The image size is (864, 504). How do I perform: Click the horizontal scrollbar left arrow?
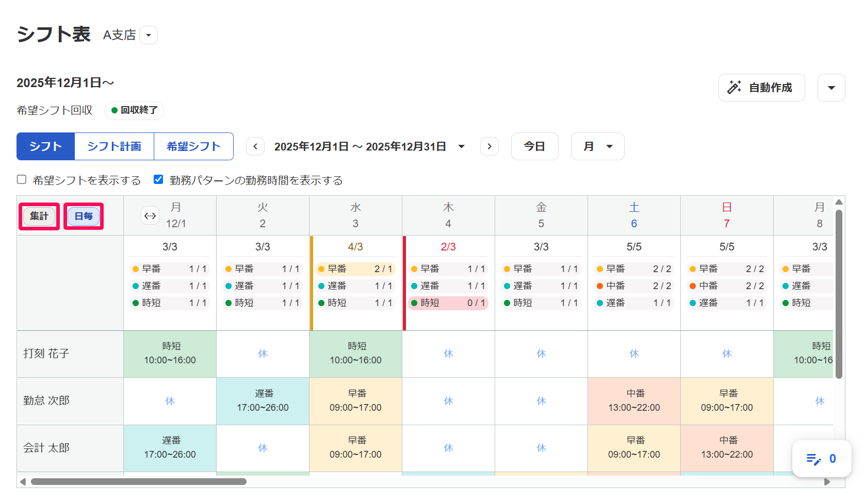click(23, 482)
